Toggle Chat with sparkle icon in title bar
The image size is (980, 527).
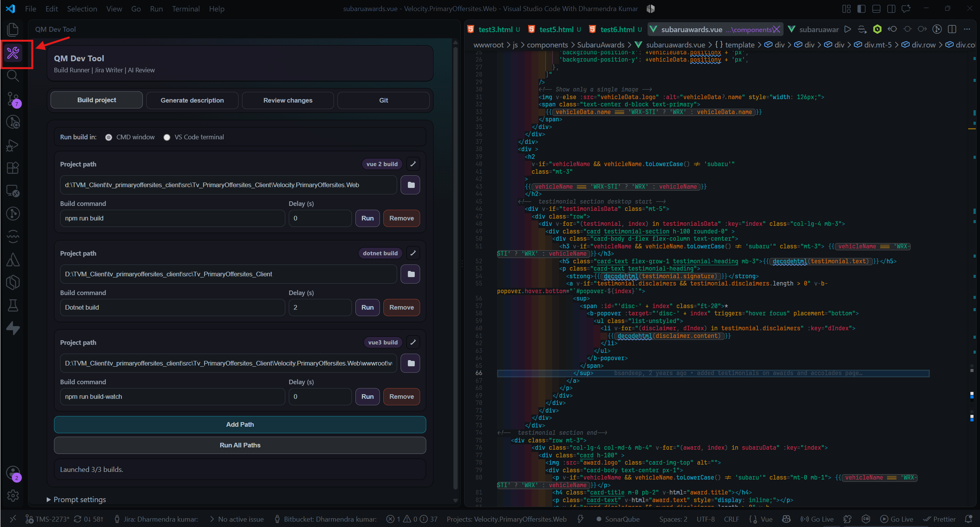click(x=906, y=9)
